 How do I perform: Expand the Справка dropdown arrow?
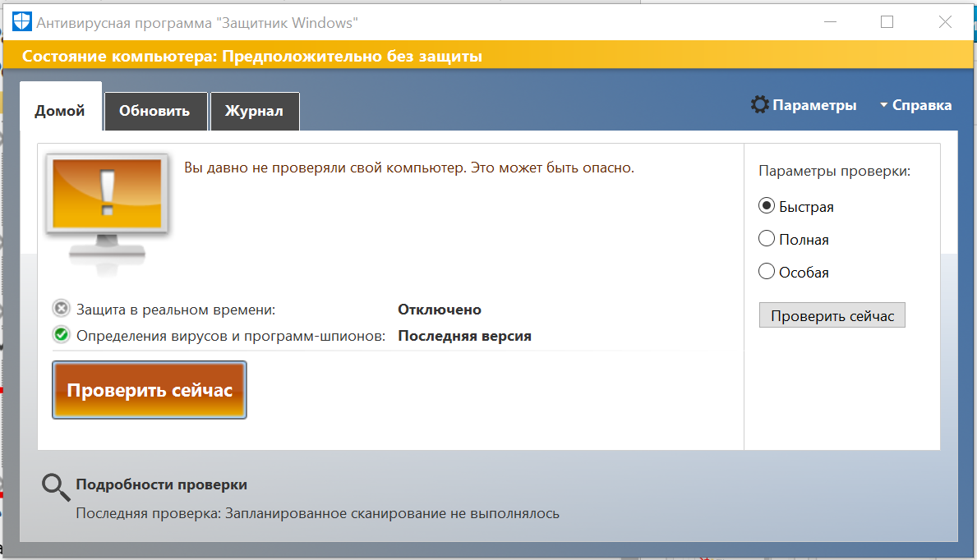(x=883, y=105)
